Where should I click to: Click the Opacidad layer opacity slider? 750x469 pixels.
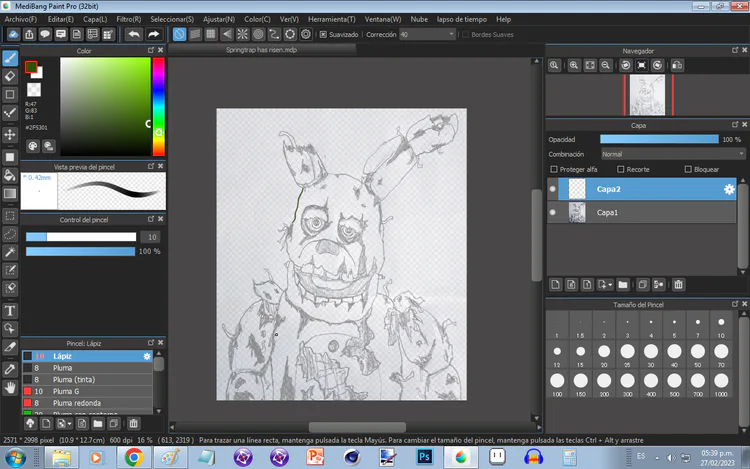[x=659, y=139]
